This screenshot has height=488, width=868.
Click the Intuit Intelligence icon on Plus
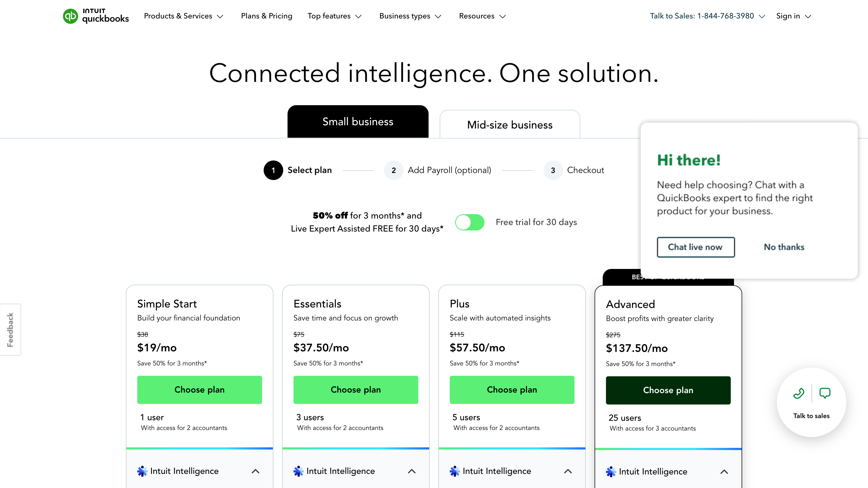[x=455, y=471]
